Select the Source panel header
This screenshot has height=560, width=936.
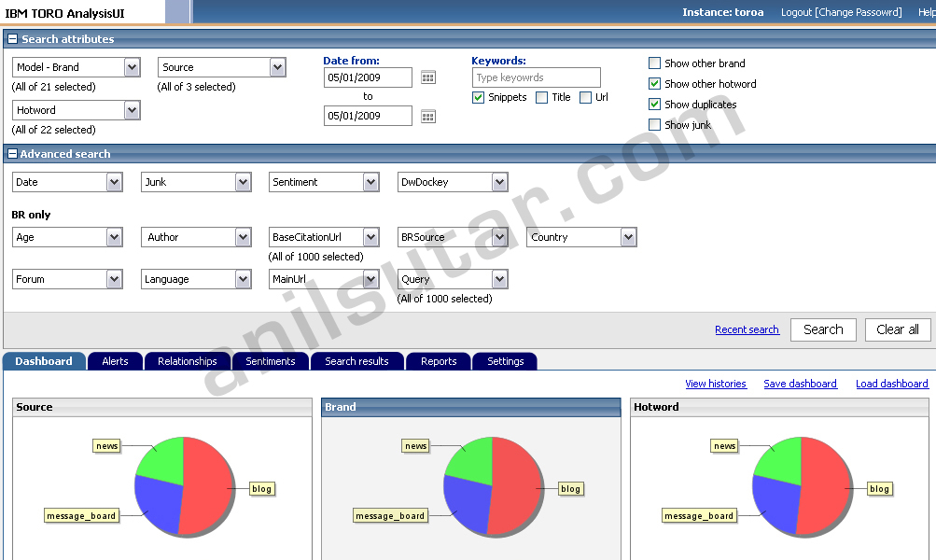tap(162, 407)
